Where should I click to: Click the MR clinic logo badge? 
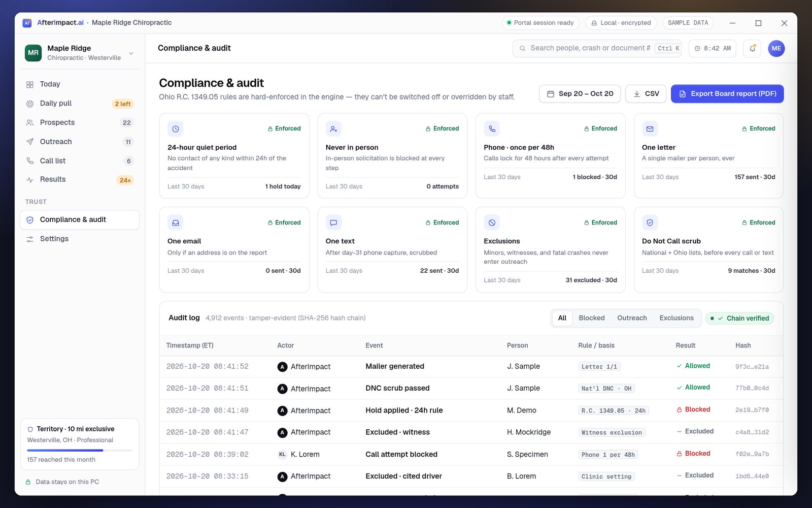(33, 53)
